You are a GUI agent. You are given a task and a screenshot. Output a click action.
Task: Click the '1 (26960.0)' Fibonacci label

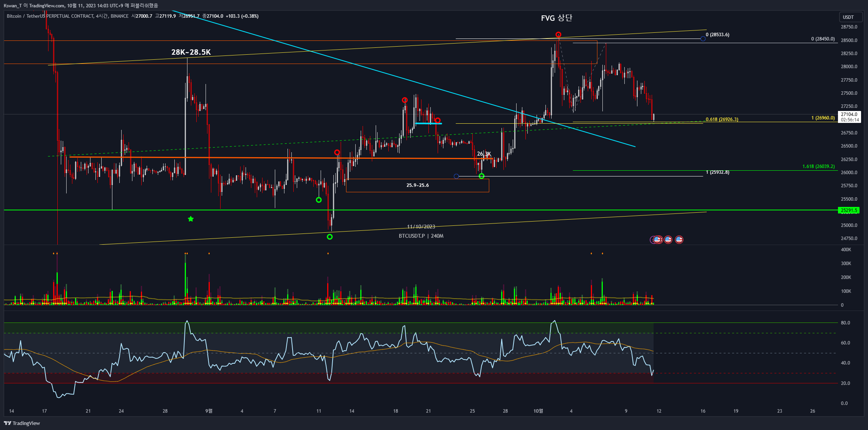tap(823, 118)
